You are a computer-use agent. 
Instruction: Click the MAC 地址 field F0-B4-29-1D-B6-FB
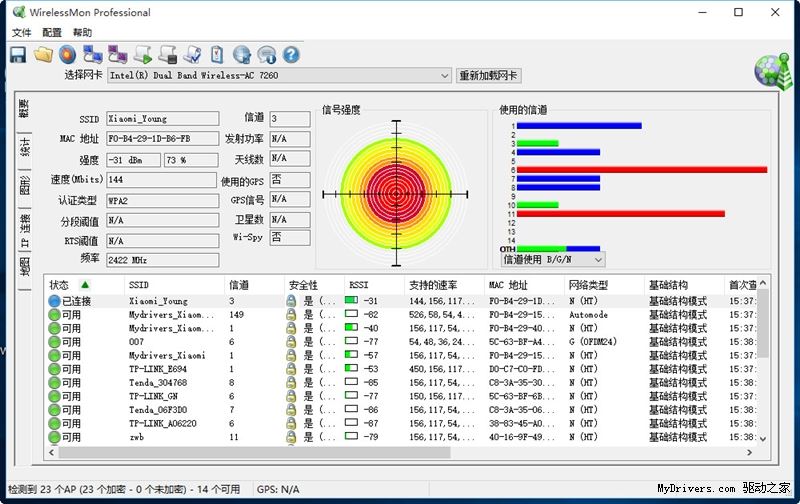coord(163,139)
